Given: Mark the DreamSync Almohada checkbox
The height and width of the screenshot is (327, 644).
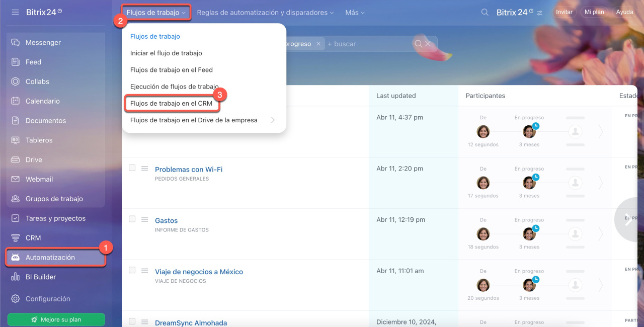Looking at the screenshot, I should click(132, 321).
